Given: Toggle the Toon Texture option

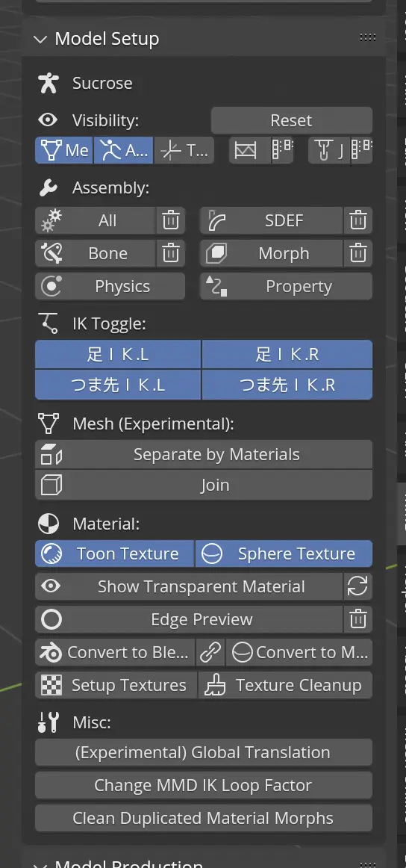Looking at the screenshot, I should pyautogui.click(x=114, y=554).
